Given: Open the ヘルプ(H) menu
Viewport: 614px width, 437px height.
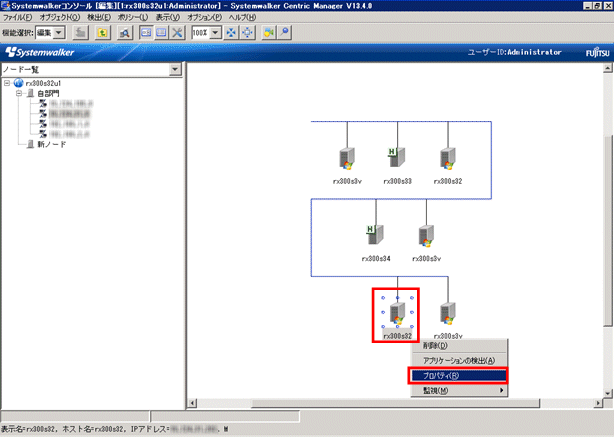Looking at the screenshot, I should [242, 17].
